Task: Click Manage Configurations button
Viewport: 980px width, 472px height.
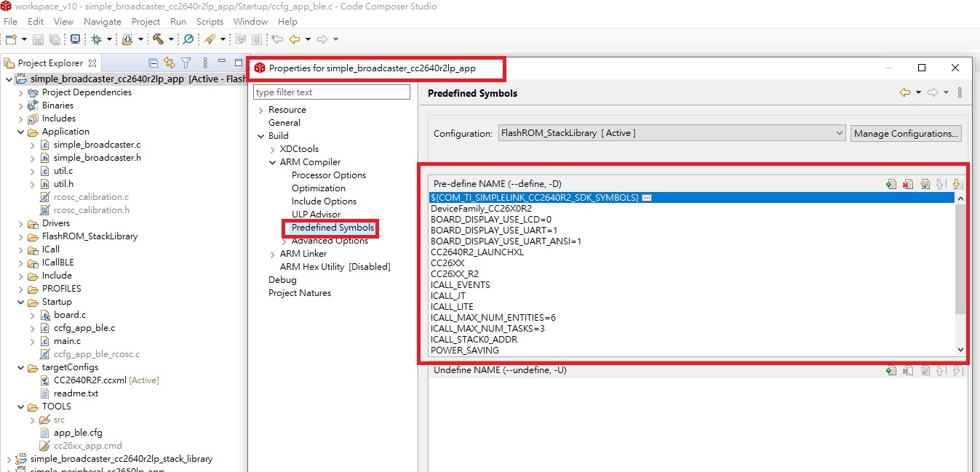Action: pos(906,134)
